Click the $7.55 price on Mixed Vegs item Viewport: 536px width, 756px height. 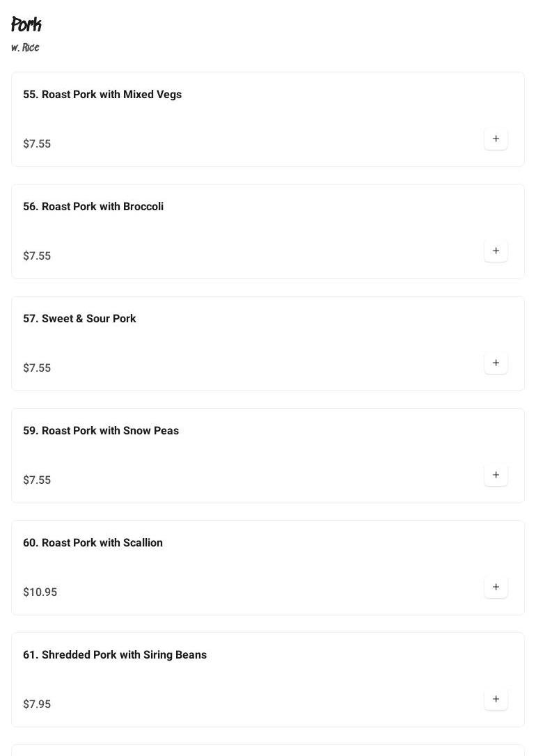[x=37, y=144]
